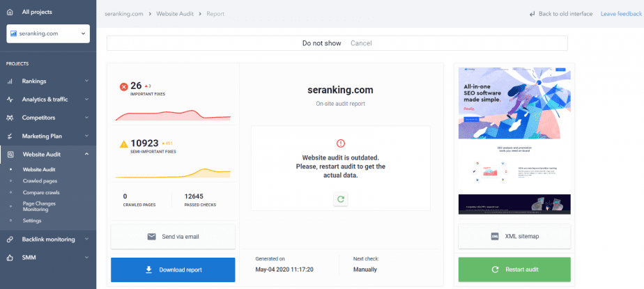Open Website Audit Settings submenu item
644x289 pixels.
coord(32,221)
